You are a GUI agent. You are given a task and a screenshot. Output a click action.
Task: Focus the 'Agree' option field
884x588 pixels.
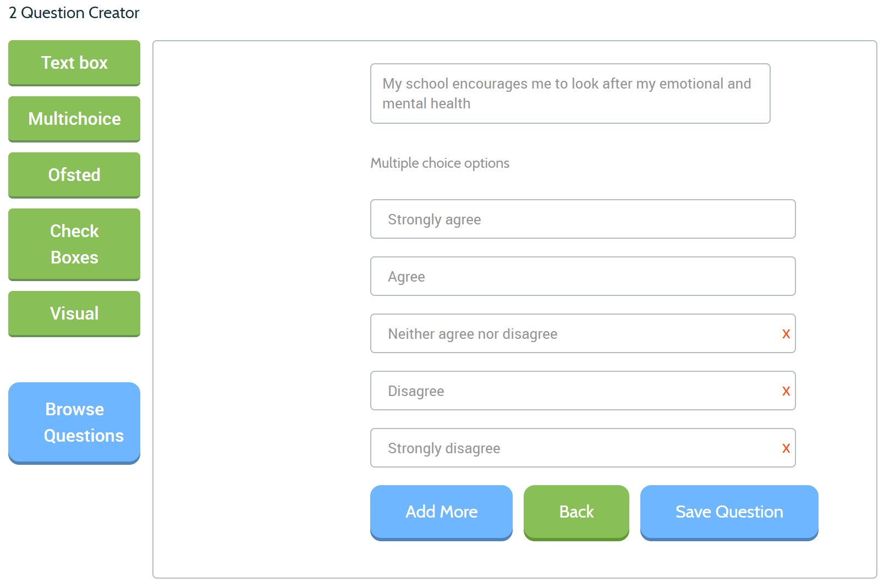[583, 276]
